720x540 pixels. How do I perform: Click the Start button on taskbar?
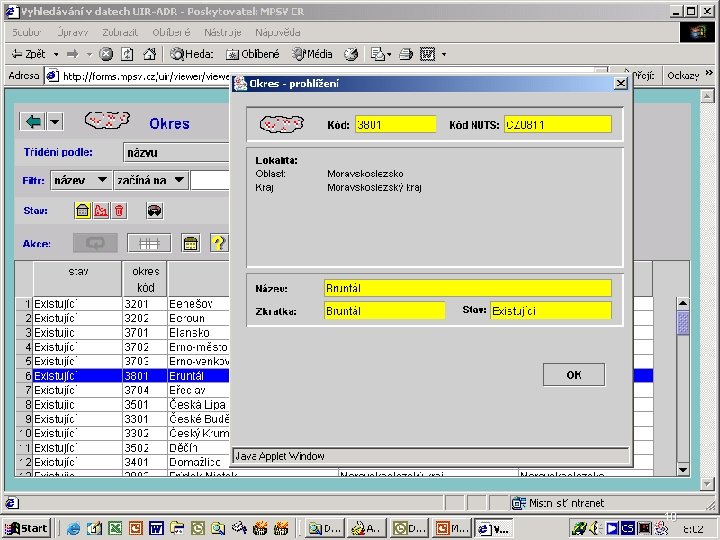click(x=27, y=528)
